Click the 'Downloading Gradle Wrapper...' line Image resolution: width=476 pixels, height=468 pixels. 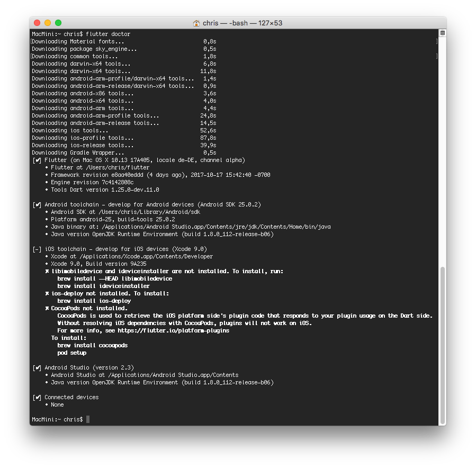pyautogui.click(x=124, y=152)
